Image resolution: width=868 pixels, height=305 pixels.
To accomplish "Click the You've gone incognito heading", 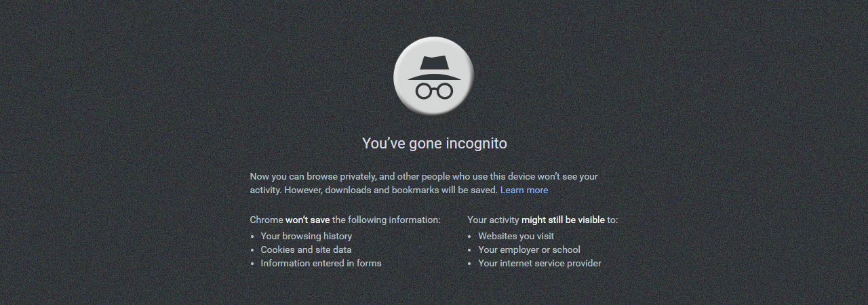I will (x=434, y=144).
